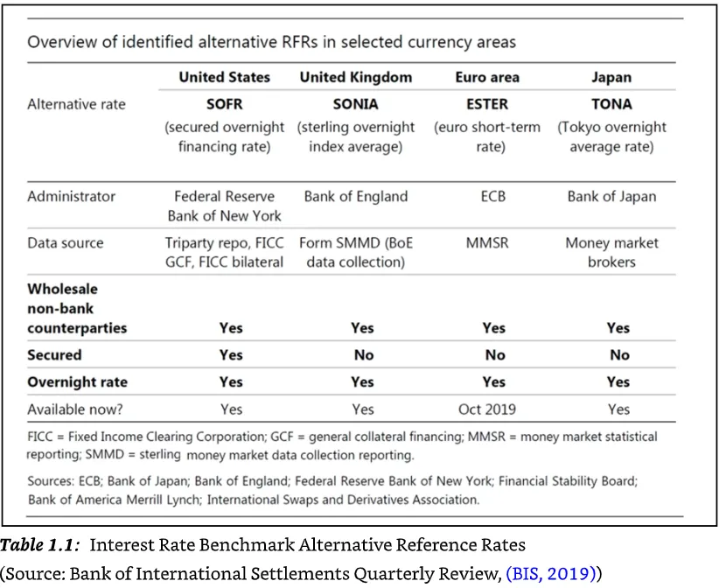Click the Oct 2019 availability cell
The height and width of the screenshot is (588, 719).
487,409
